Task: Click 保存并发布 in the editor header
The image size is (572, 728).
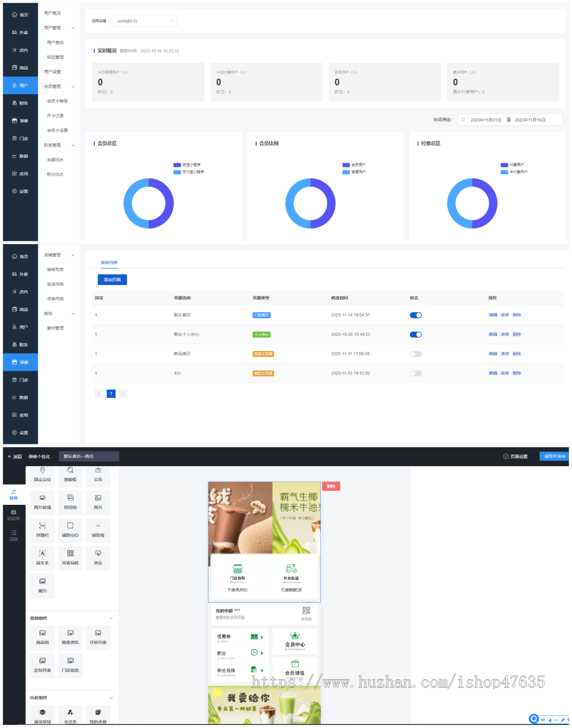Action: point(554,457)
